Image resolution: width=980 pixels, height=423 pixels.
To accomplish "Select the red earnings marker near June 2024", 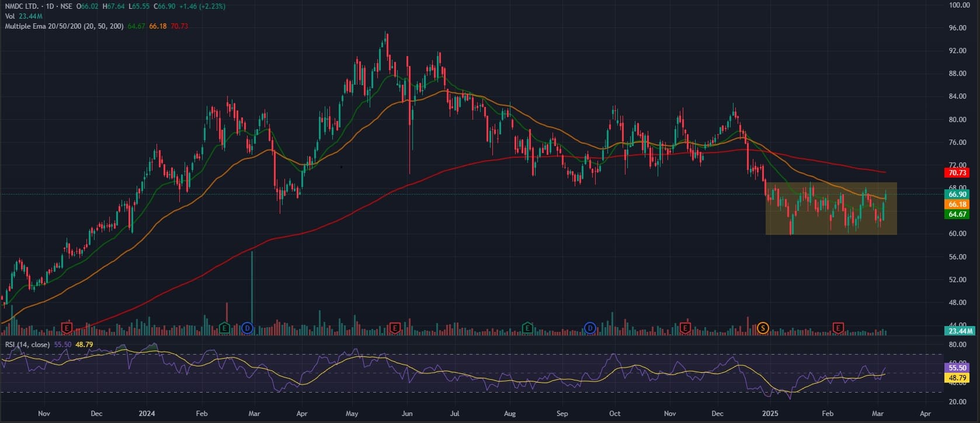I will coord(394,328).
